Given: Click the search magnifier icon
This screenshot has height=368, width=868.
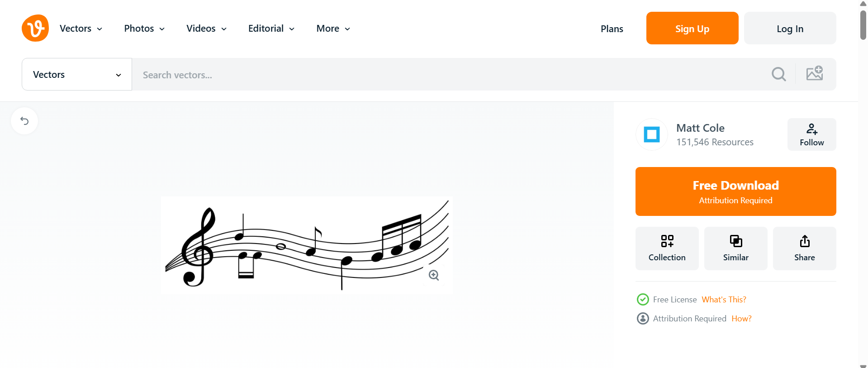Looking at the screenshot, I should click(778, 74).
